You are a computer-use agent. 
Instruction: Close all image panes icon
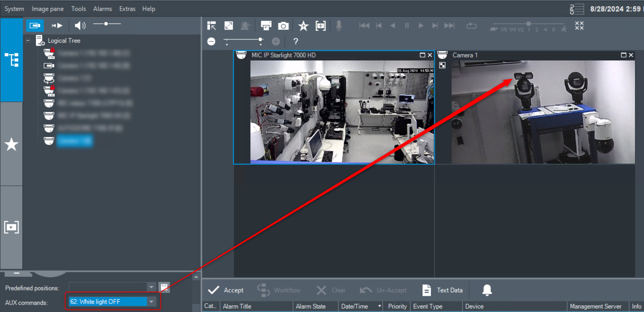coord(579,26)
